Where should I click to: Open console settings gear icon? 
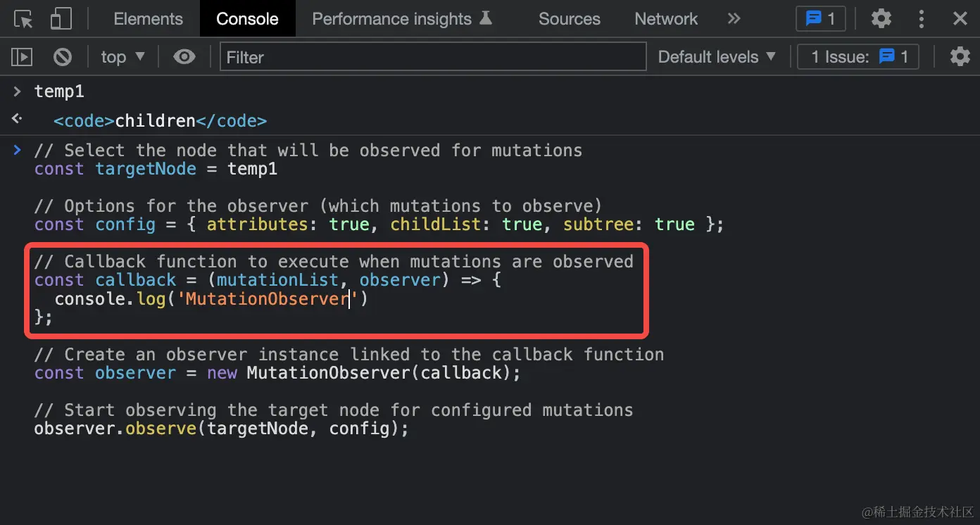[960, 57]
